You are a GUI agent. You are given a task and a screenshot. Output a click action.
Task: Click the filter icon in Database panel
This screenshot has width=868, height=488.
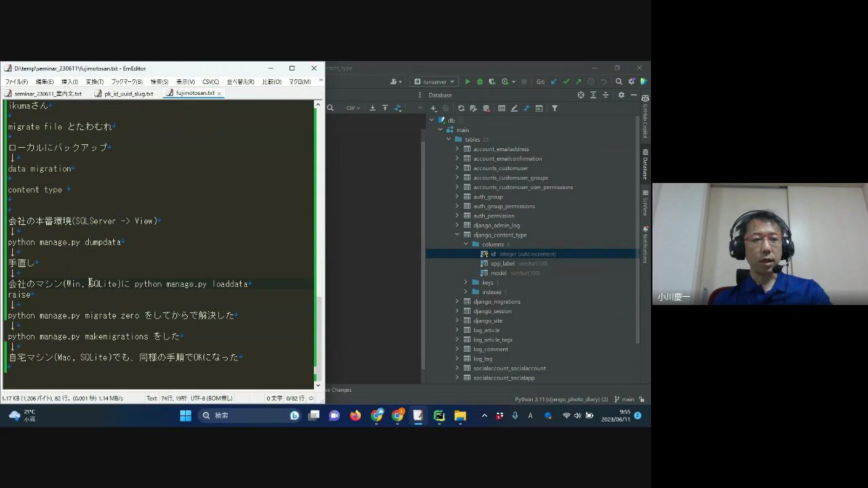point(554,108)
